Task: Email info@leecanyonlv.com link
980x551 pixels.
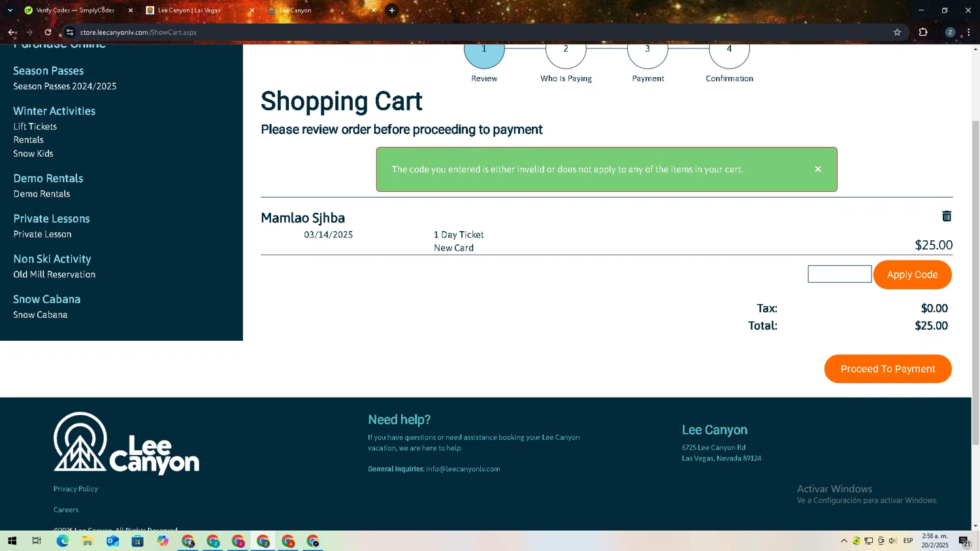Action: click(x=463, y=469)
